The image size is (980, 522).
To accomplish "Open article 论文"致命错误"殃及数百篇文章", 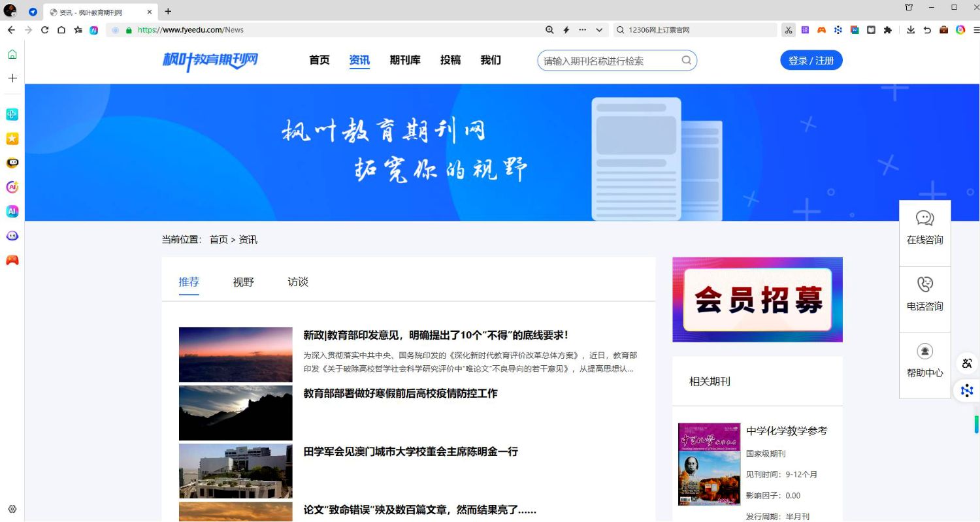I will [420, 510].
